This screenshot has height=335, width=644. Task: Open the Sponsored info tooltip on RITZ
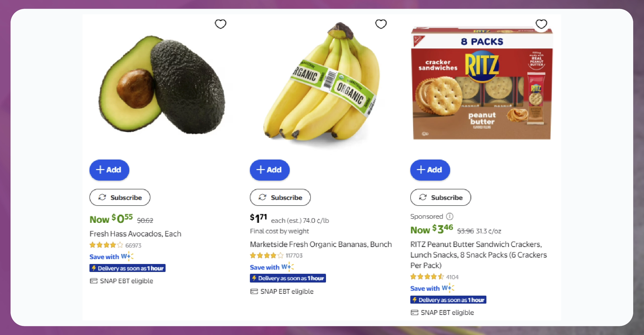[x=450, y=216]
